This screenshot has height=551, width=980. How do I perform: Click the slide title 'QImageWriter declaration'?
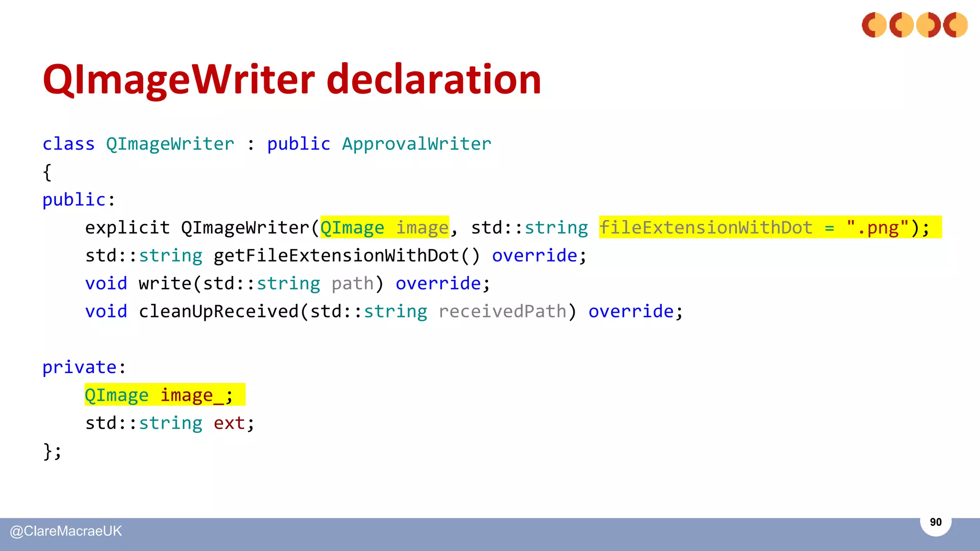pyautogui.click(x=292, y=79)
